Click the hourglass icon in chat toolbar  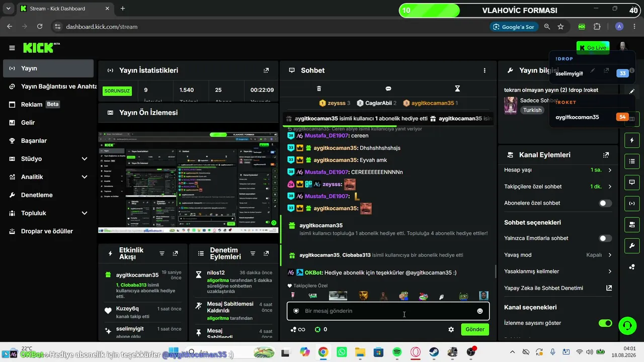pos(457,88)
